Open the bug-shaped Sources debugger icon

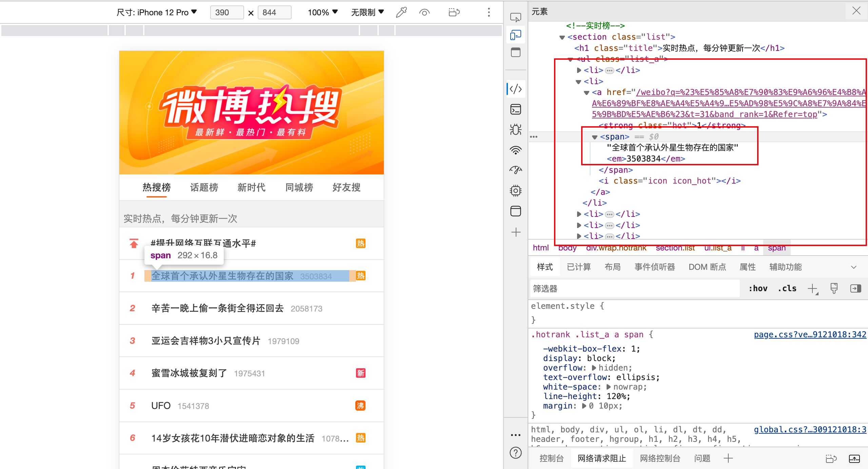[x=516, y=130]
